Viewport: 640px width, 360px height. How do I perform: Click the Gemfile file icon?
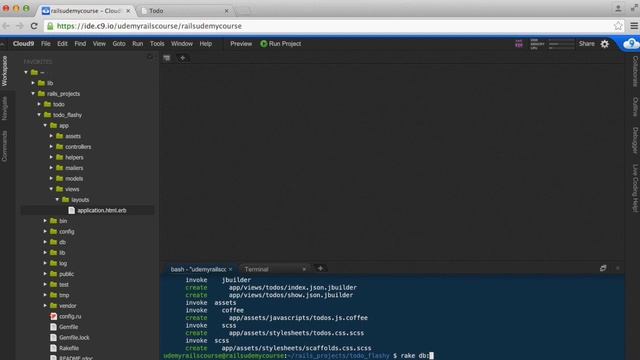coord(53,327)
